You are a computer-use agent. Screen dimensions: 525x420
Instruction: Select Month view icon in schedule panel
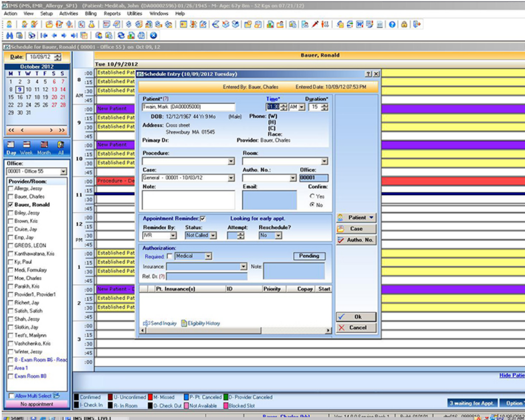44,148
